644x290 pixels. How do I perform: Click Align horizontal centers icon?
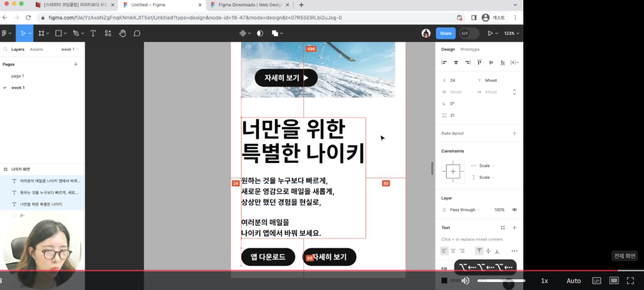(456, 62)
